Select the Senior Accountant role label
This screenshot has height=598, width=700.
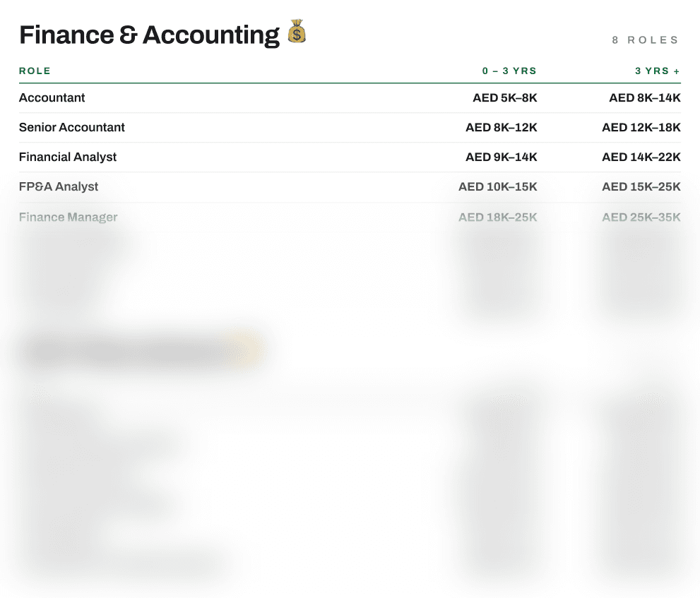(72, 127)
